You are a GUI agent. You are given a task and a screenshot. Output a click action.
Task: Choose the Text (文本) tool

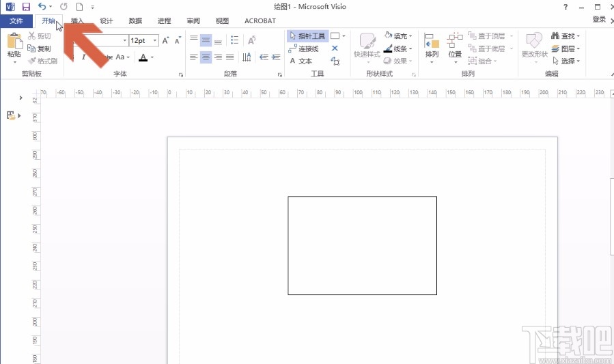[x=301, y=61]
